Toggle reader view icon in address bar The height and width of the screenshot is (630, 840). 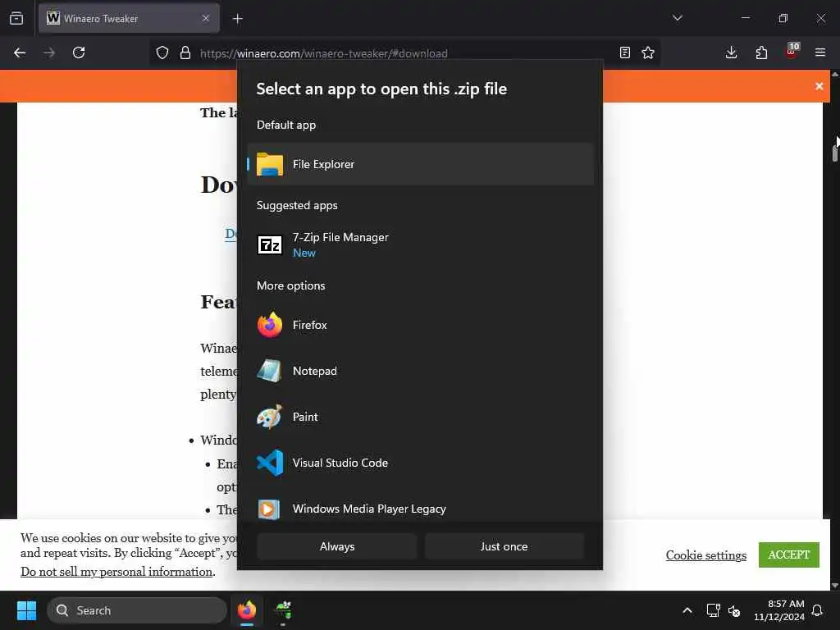tap(624, 52)
